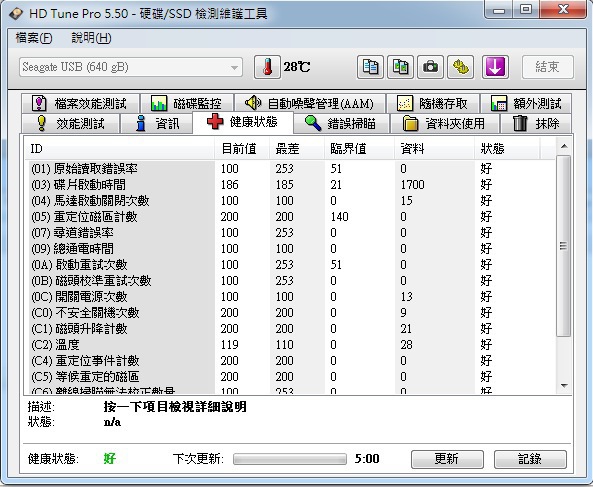
Task: Select the (0A) 啟動重試次數 row
Action: coord(291,265)
